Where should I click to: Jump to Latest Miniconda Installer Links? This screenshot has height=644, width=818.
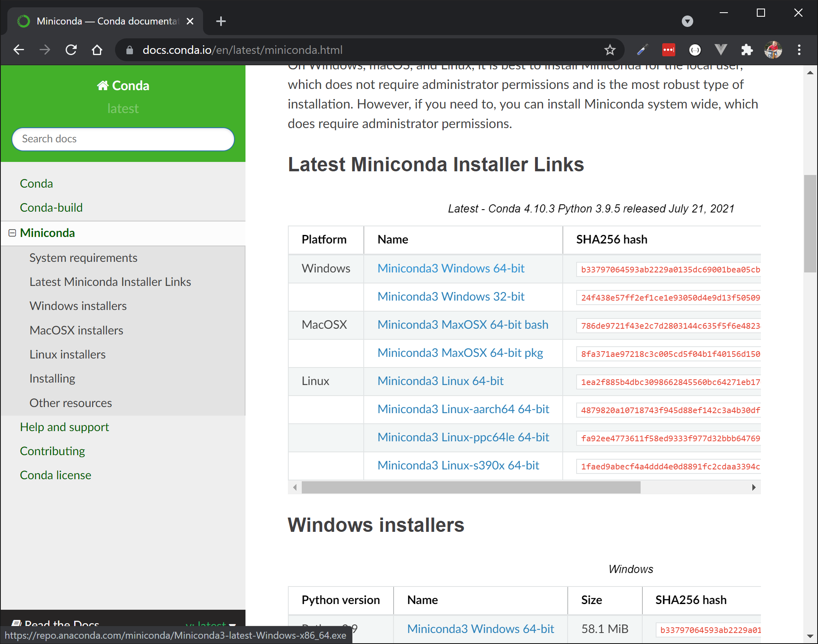(x=110, y=282)
